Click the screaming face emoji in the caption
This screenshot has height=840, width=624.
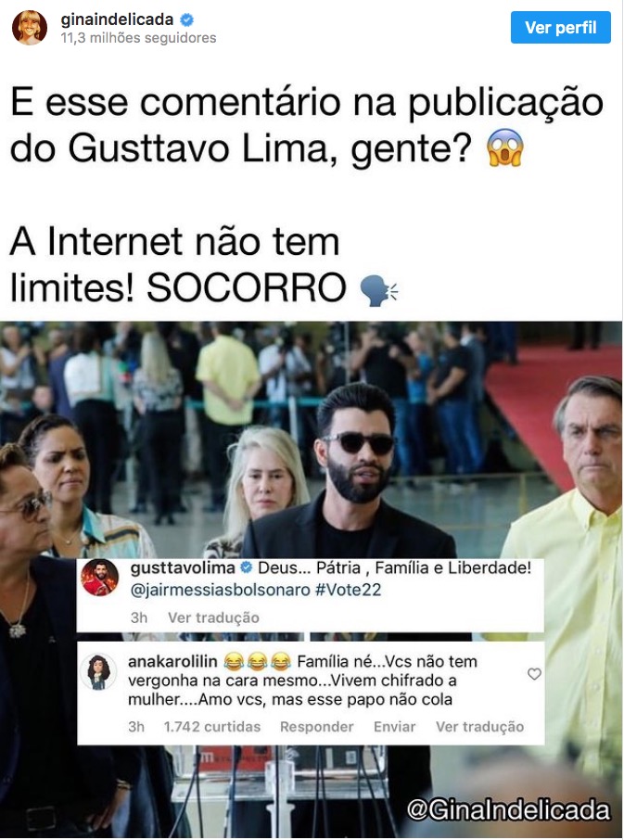(504, 147)
